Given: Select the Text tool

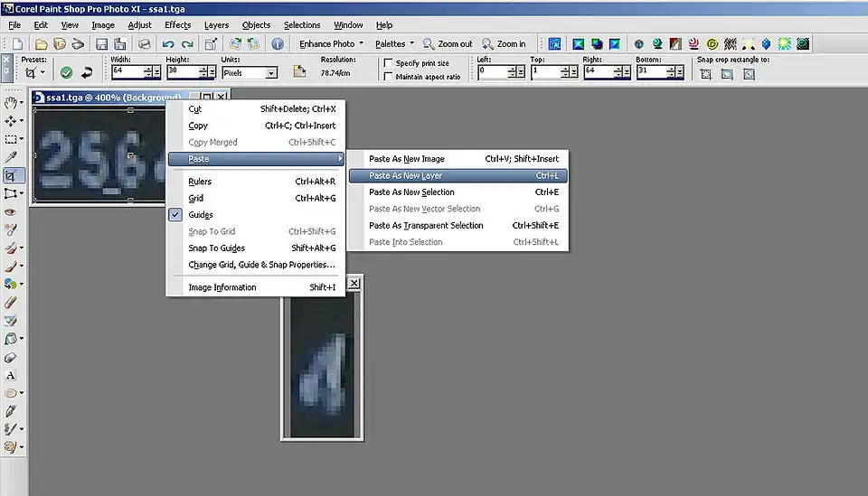Looking at the screenshot, I should (11, 375).
